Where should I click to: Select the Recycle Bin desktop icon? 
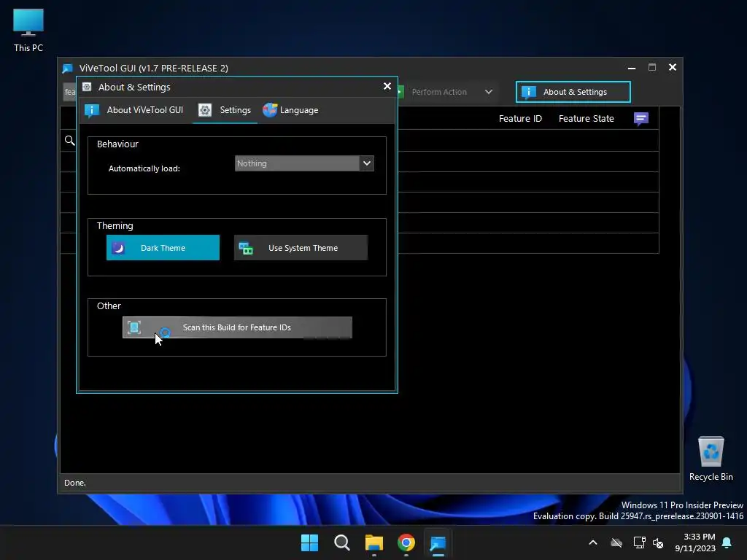pos(711,459)
